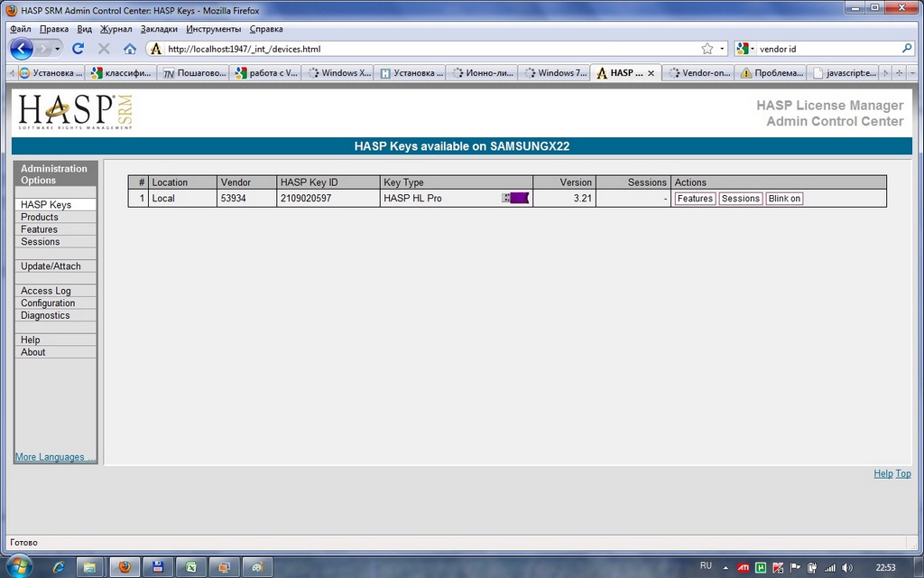Click the browser Back arrow button
Viewport: 924px width, 578px height.
[22, 49]
